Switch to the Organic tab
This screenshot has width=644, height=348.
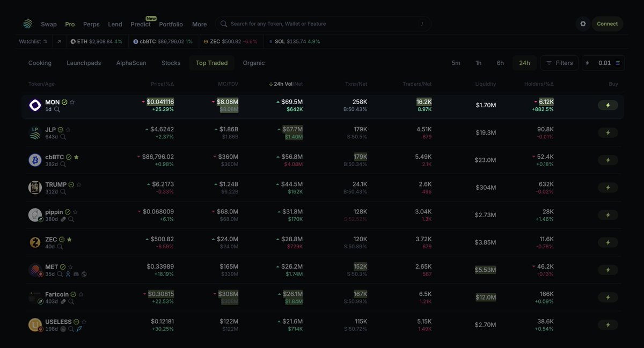(x=254, y=63)
